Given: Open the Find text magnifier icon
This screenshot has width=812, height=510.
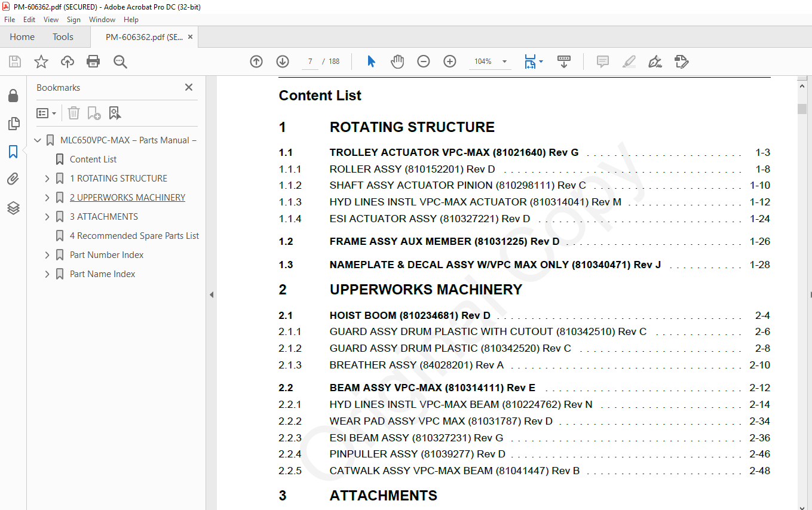Looking at the screenshot, I should pos(120,62).
